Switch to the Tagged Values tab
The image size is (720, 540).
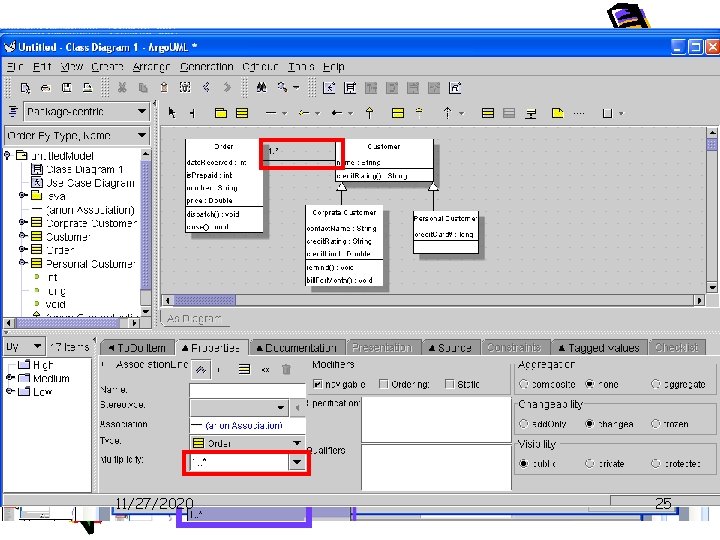(x=599, y=348)
